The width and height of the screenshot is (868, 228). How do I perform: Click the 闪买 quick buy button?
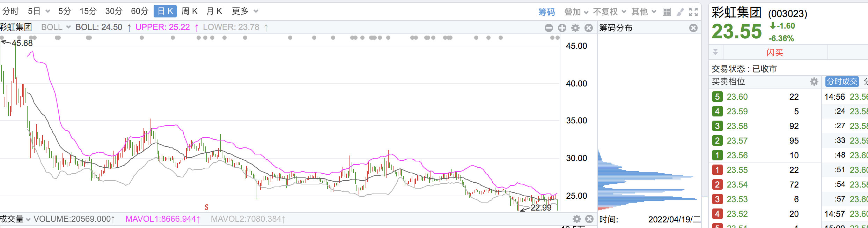coord(775,52)
